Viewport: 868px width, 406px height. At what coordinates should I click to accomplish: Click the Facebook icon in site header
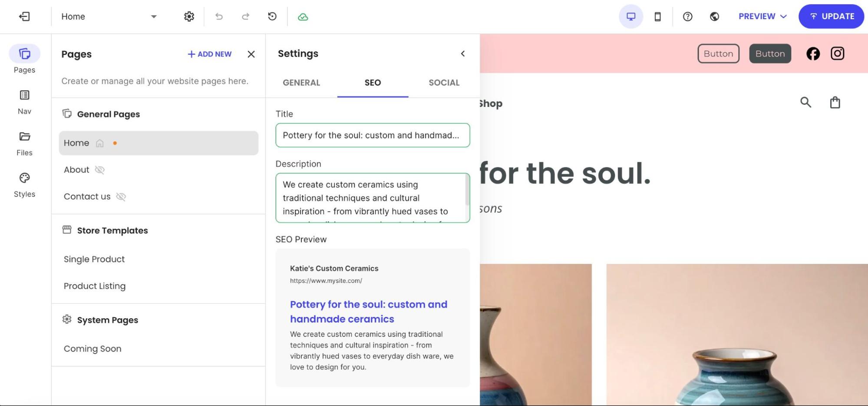(813, 53)
